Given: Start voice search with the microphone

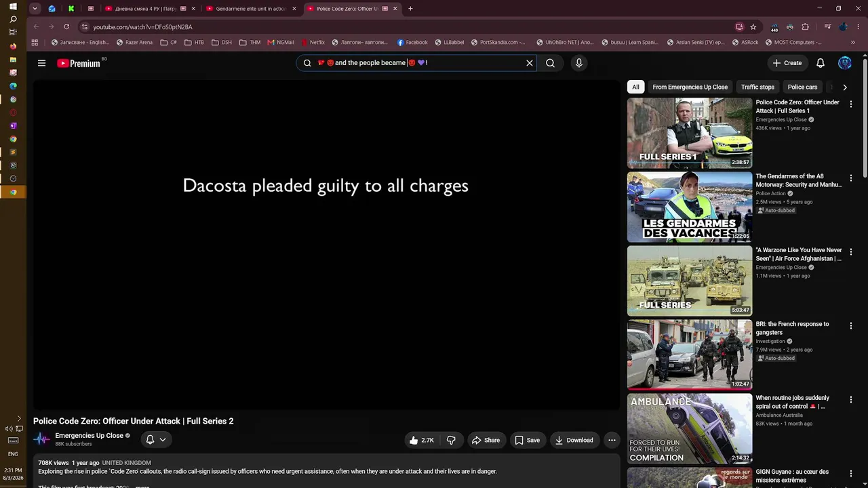Looking at the screenshot, I should tap(578, 63).
